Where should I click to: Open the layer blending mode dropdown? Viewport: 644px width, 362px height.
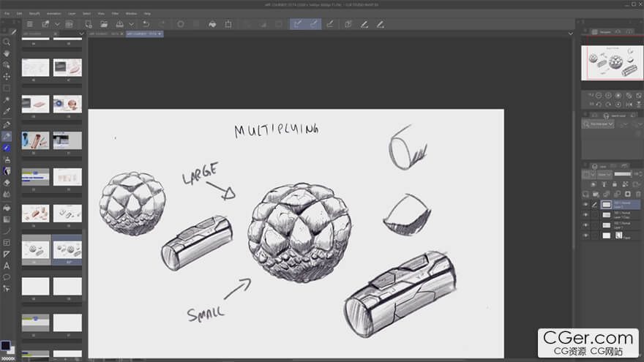tap(604, 175)
